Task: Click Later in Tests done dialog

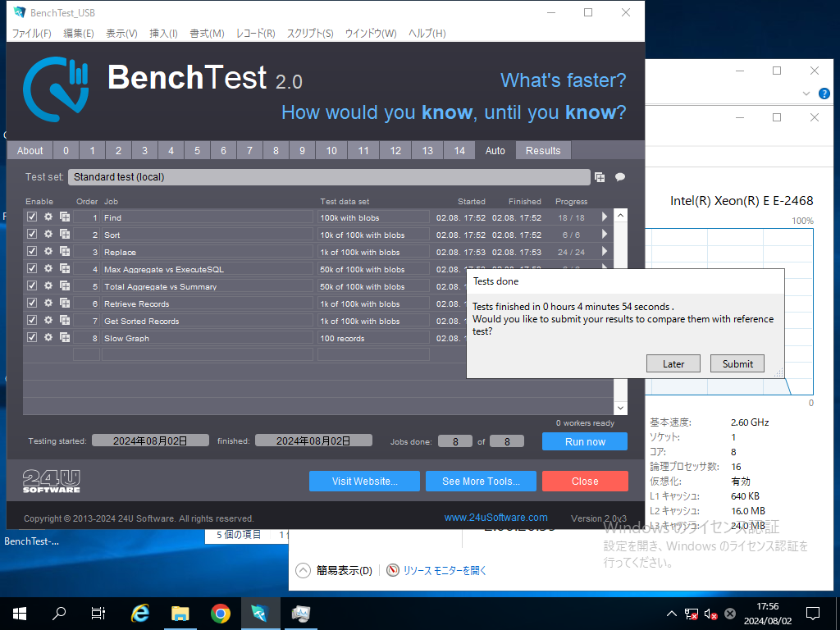Action: point(673,363)
